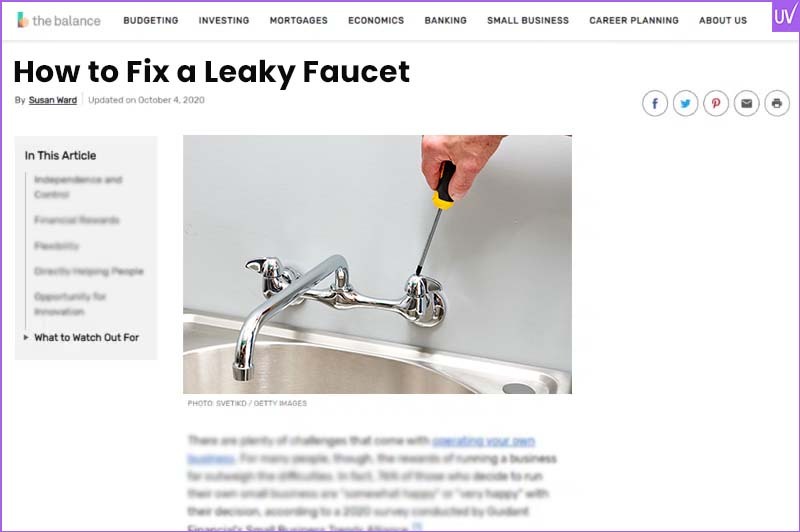
Task: Open the Investing menu
Action: (223, 20)
